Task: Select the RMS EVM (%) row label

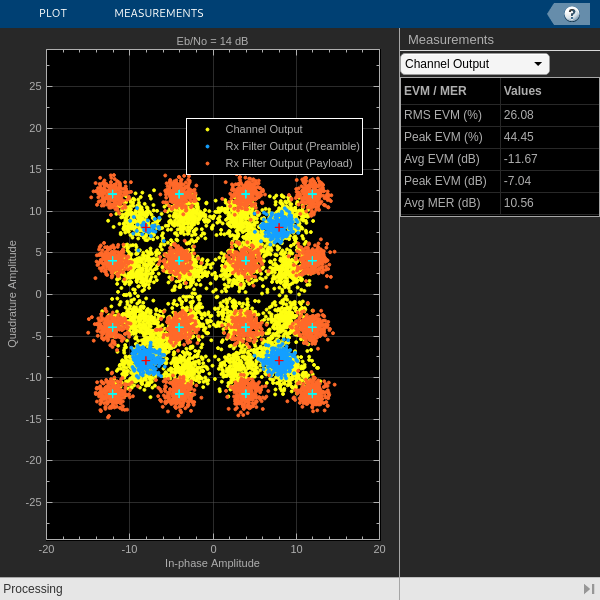Action: click(x=443, y=115)
